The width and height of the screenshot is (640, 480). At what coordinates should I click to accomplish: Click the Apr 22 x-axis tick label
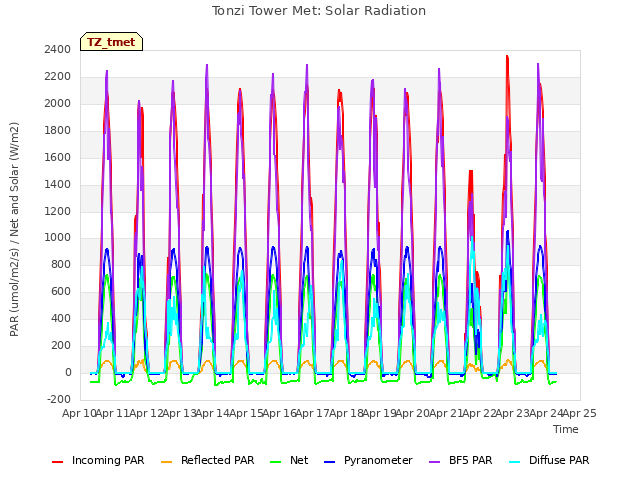pos(479,413)
